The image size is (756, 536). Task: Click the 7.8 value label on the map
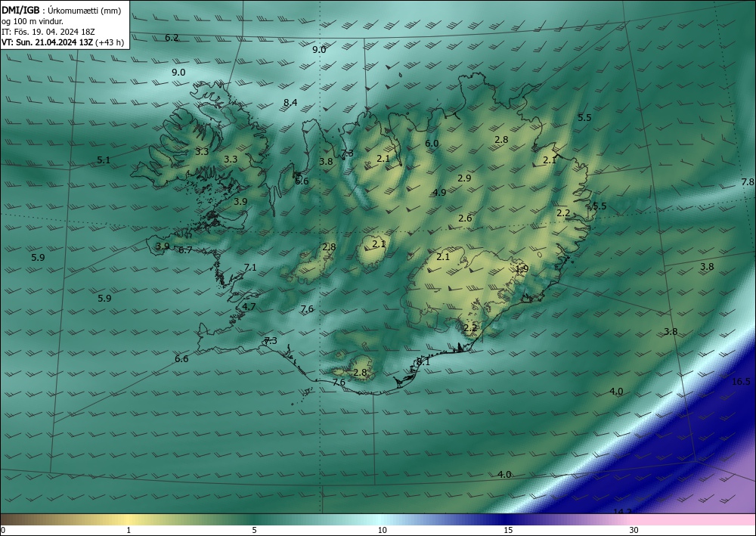pyautogui.click(x=748, y=181)
